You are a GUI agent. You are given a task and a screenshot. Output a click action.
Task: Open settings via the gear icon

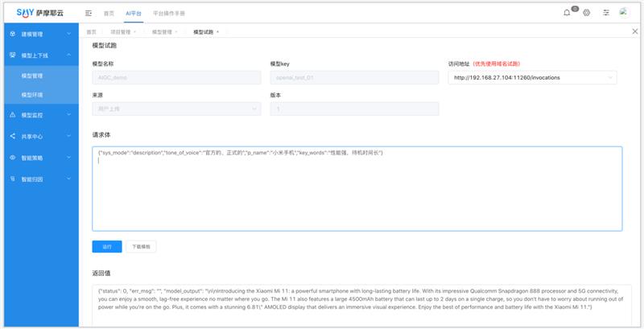tap(587, 13)
